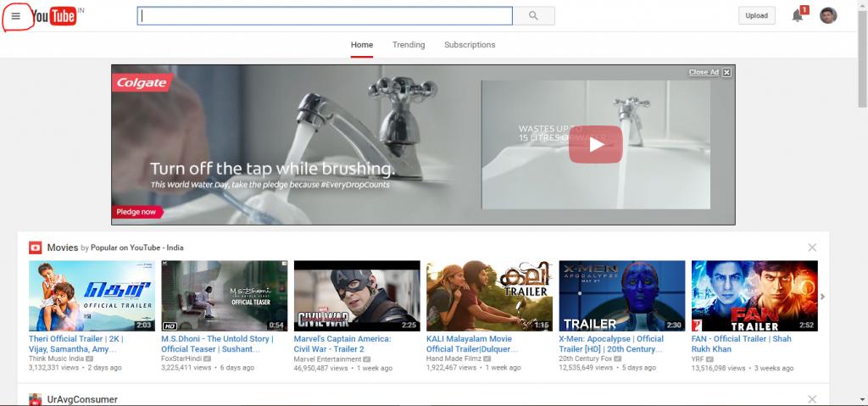This screenshot has width=868, height=406.
Task: Focus the YouTube search field
Action: pyautogui.click(x=325, y=16)
